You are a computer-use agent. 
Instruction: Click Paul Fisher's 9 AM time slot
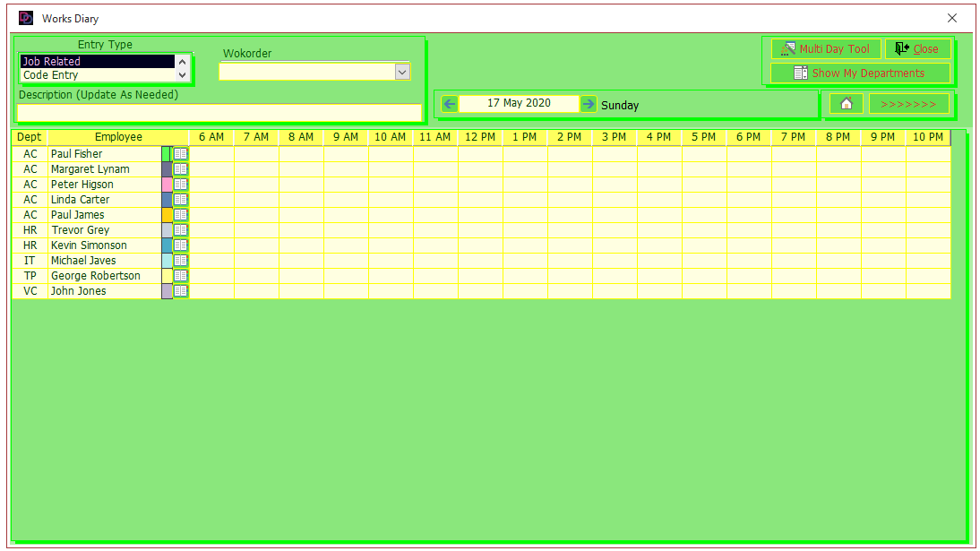(x=347, y=154)
